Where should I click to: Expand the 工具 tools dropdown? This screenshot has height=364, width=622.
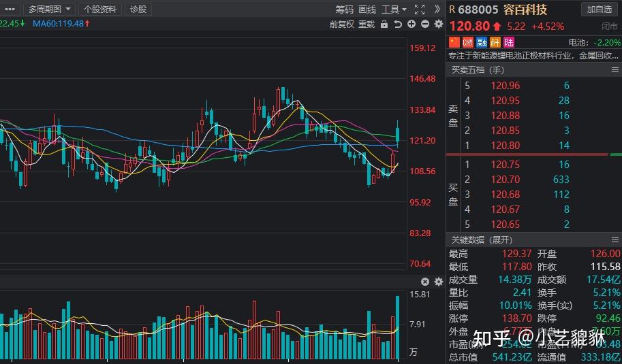pos(394,10)
